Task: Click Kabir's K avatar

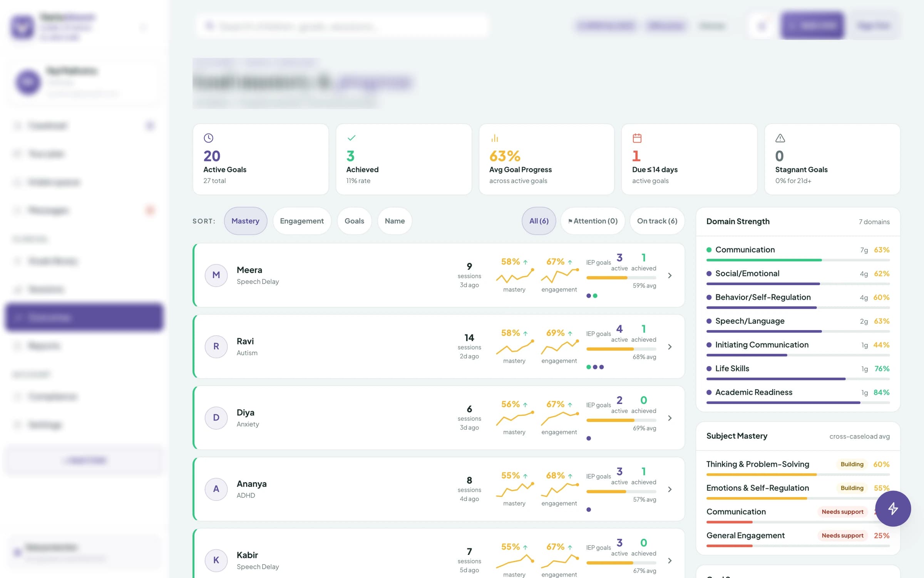Action: click(216, 560)
